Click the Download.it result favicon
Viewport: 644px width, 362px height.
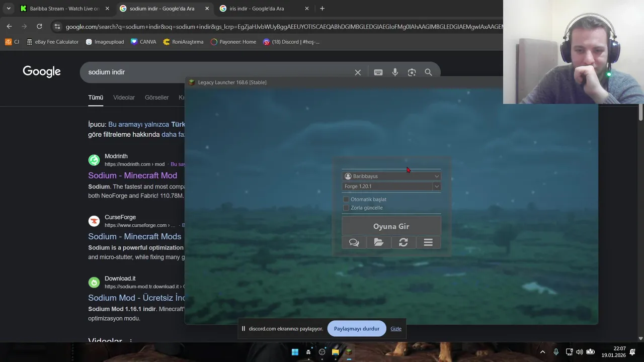(x=94, y=282)
